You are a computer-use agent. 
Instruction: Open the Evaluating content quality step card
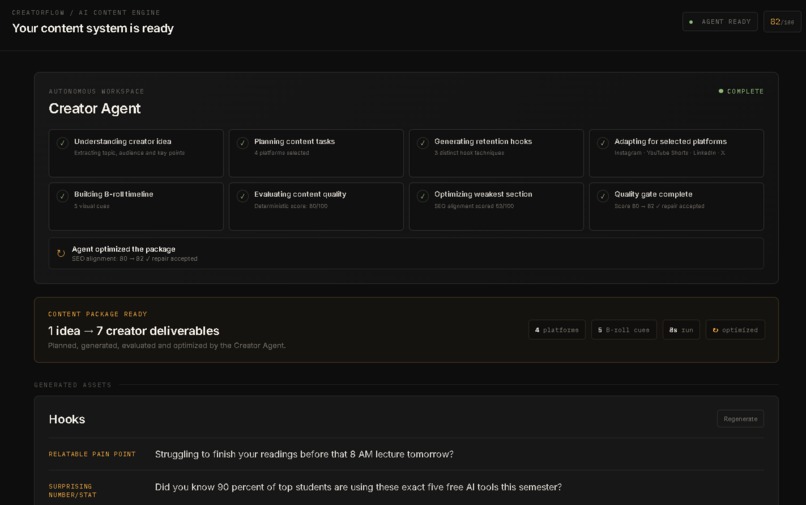(316, 206)
